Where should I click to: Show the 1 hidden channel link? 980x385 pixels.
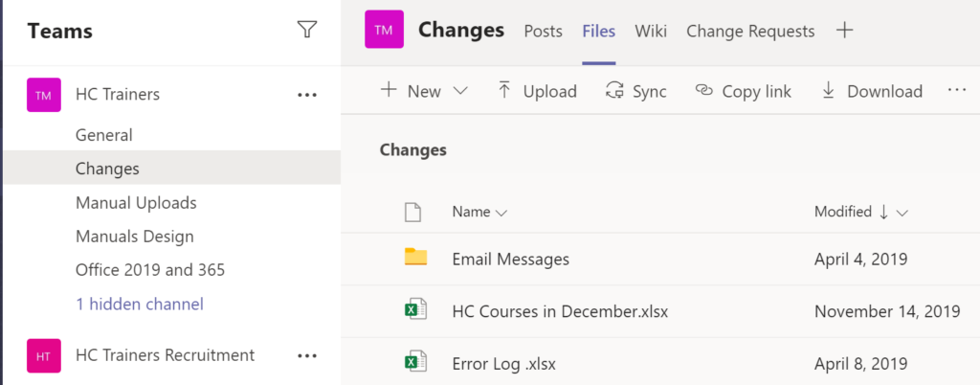coord(139,305)
